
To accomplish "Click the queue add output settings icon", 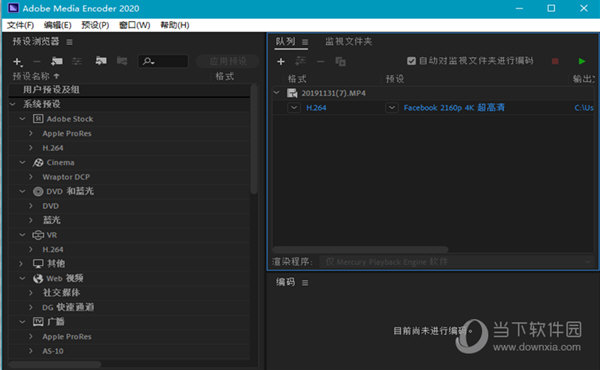I will point(301,61).
